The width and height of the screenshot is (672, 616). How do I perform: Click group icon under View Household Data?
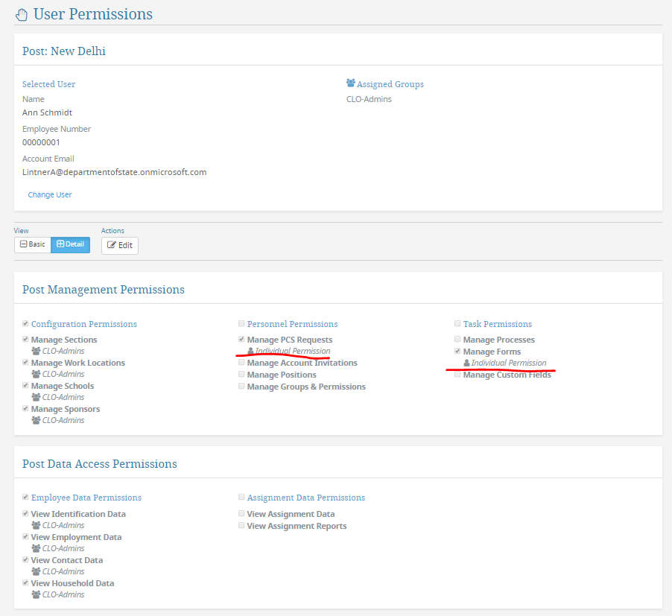point(36,594)
